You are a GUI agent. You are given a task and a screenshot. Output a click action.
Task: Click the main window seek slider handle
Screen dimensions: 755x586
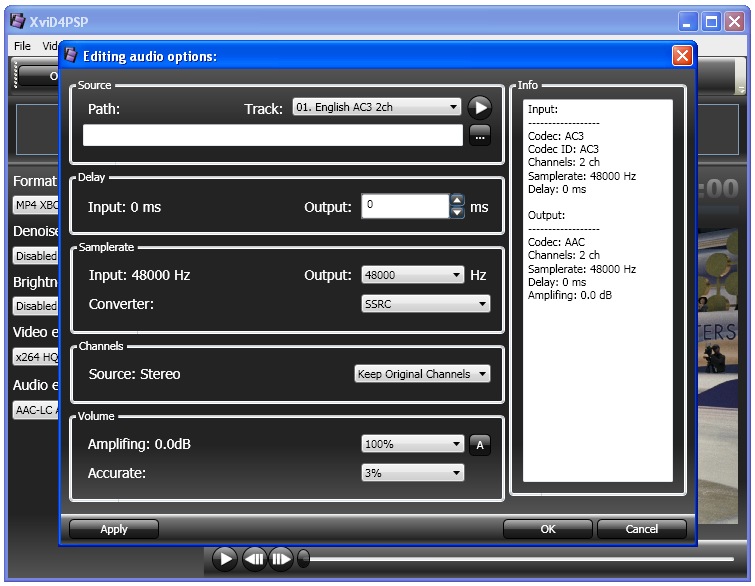click(303, 559)
